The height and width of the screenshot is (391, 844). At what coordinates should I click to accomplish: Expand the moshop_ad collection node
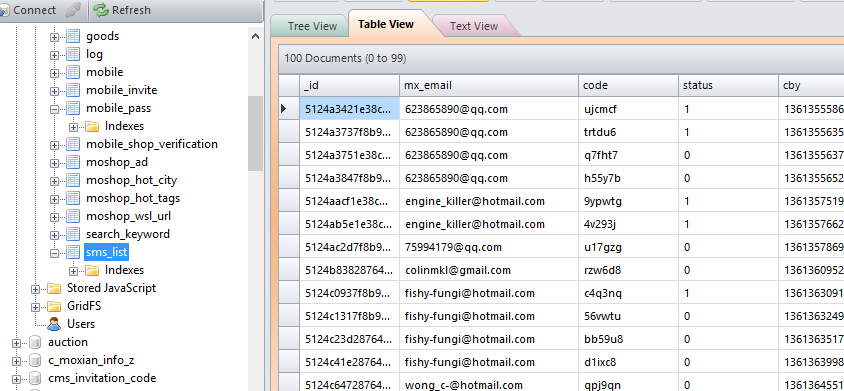click(54, 163)
